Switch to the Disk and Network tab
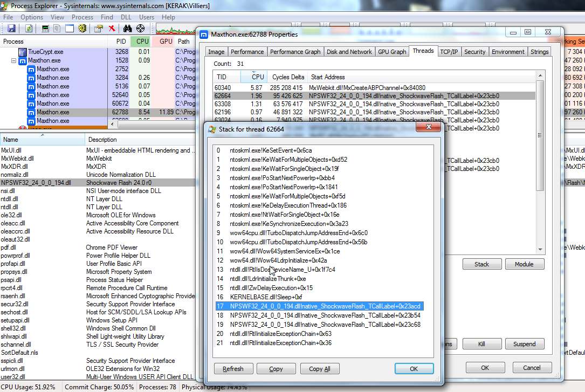 (349, 52)
